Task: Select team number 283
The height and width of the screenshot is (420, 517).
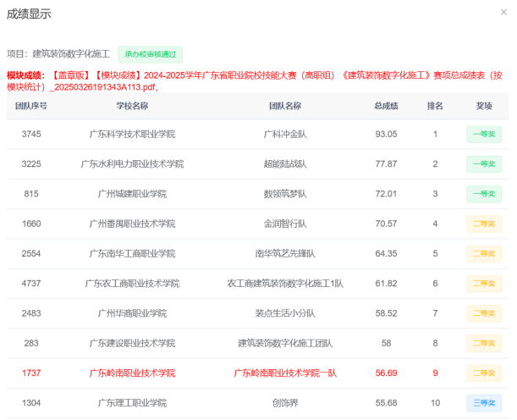Action: 31,343
